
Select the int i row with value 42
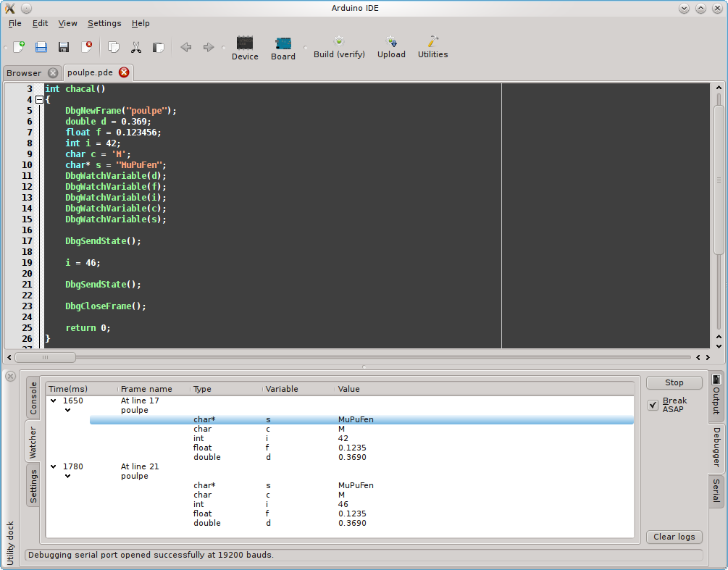pyautogui.click(x=361, y=439)
